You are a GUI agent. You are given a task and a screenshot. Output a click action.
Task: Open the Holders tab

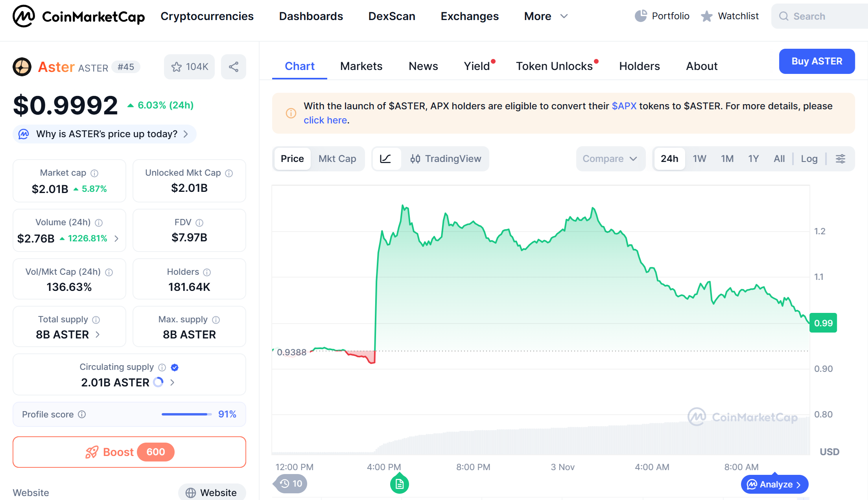[x=639, y=66]
